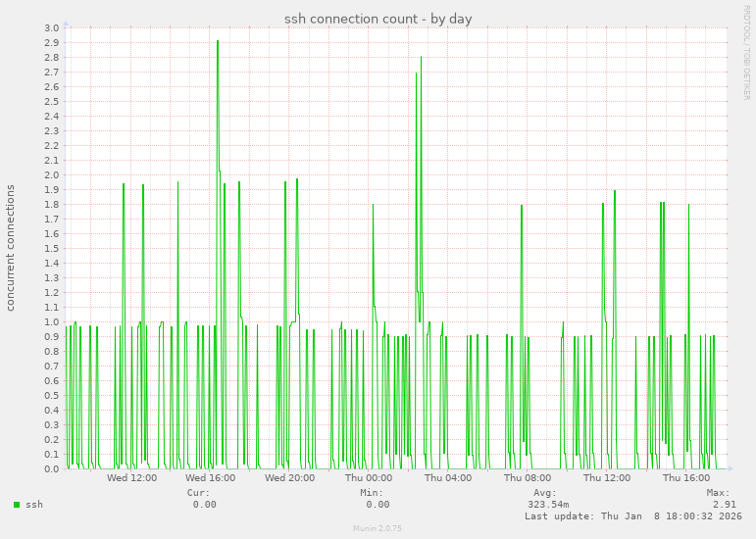Click the 'Thu 00:00' x-axis label
Screen dimensions: 756x539
tap(369, 478)
